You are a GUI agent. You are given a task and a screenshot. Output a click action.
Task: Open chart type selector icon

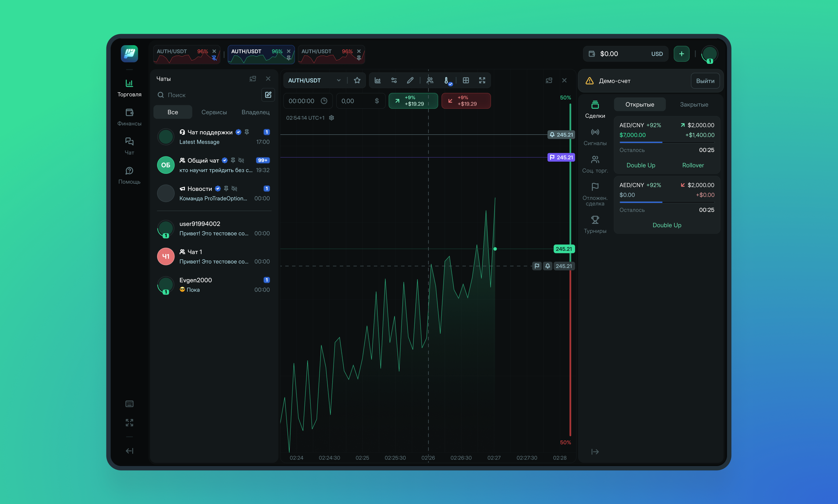coord(377,81)
